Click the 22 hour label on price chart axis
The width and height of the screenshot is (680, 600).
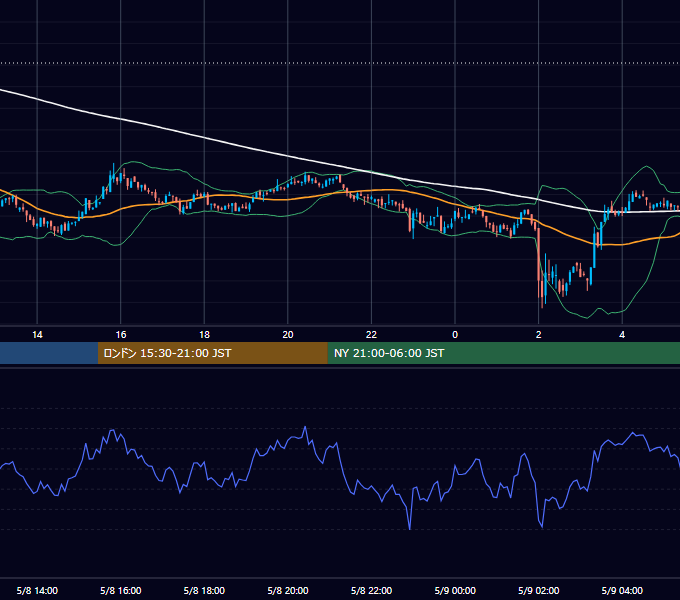coord(371,335)
